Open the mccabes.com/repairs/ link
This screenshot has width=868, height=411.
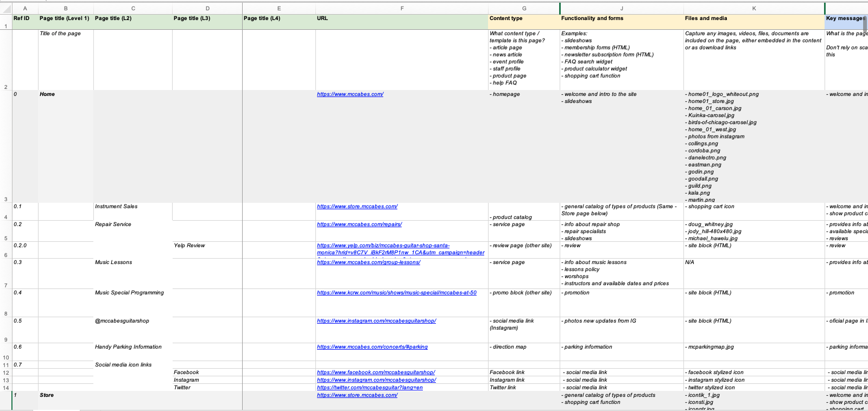pyautogui.click(x=359, y=224)
